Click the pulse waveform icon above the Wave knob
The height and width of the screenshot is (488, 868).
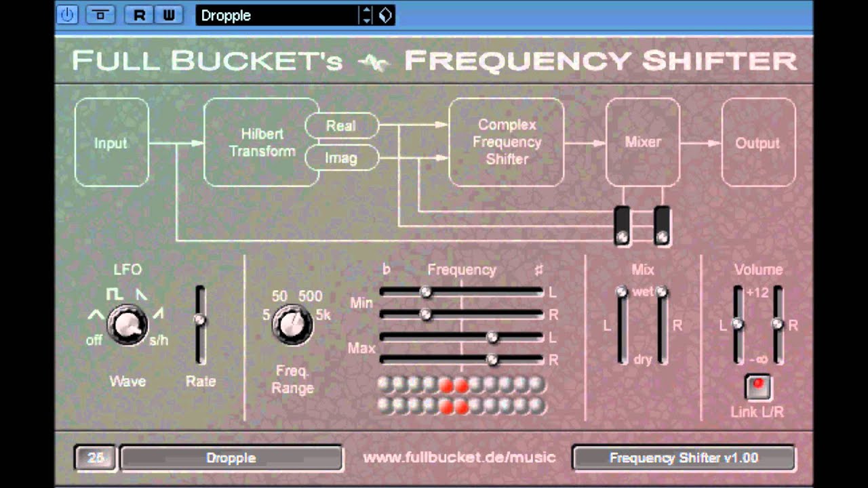tap(115, 294)
